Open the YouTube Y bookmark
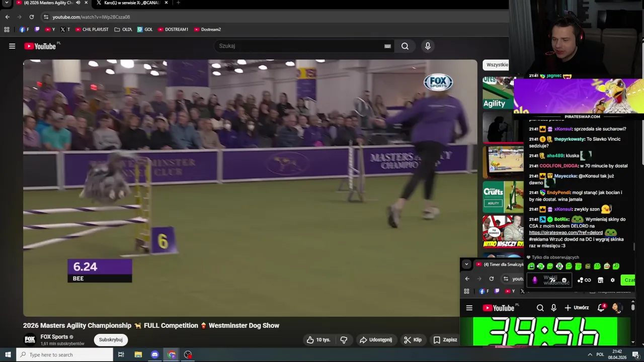 tap(50, 30)
